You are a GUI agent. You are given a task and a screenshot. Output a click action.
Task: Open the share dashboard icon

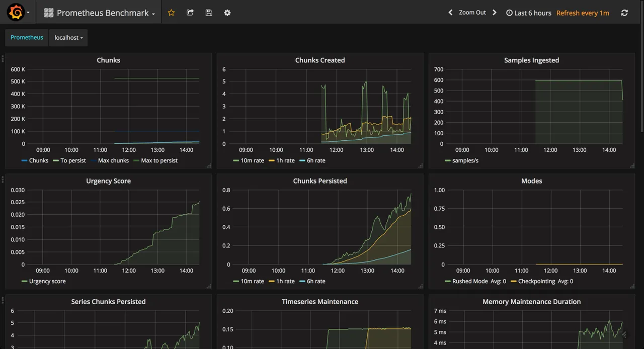coord(190,13)
